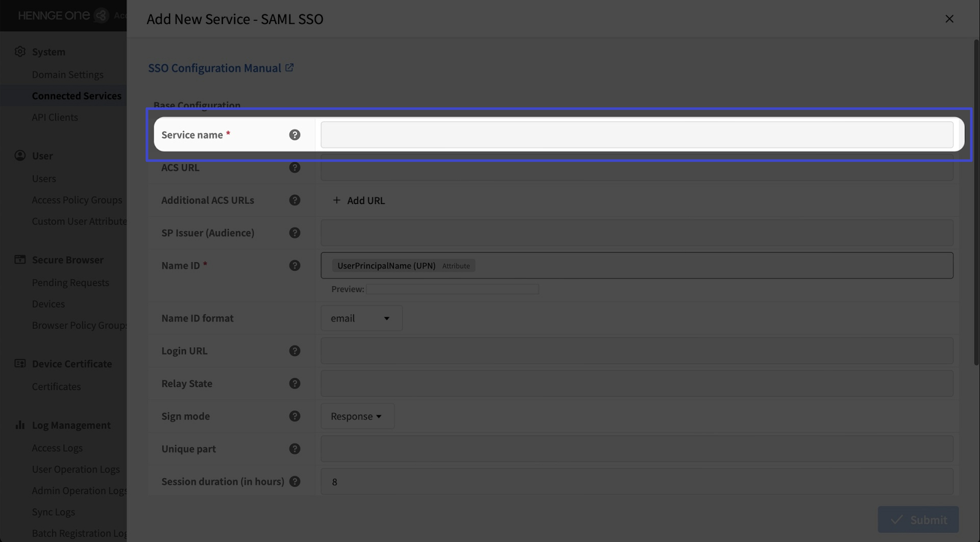
Task: Click the Service name input field
Action: [636, 135]
